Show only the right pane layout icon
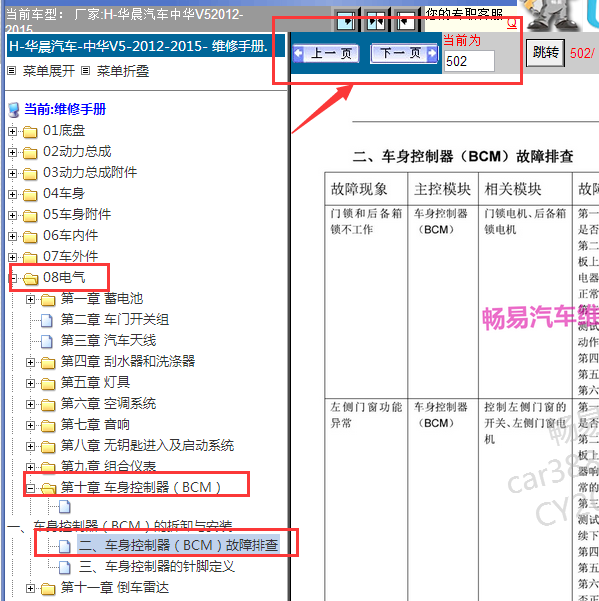 (x=405, y=21)
